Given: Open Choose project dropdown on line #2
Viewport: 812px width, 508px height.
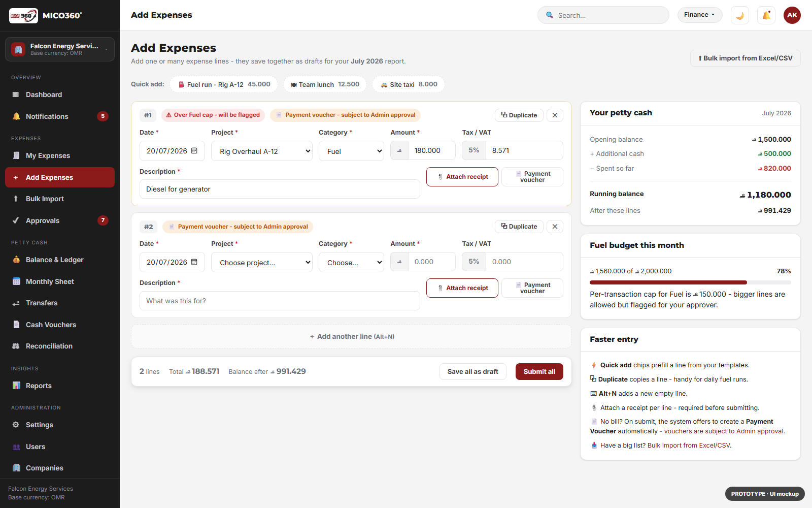Looking at the screenshot, I should click(x=262, y=262).
